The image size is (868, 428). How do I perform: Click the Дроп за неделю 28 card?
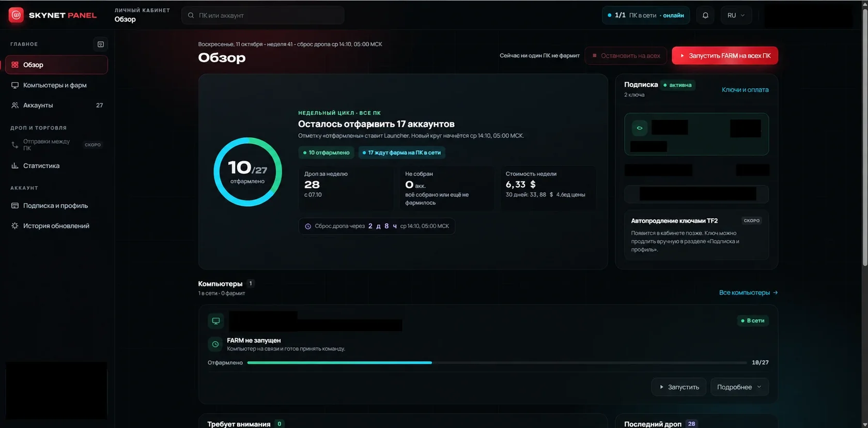coord(346,188)
